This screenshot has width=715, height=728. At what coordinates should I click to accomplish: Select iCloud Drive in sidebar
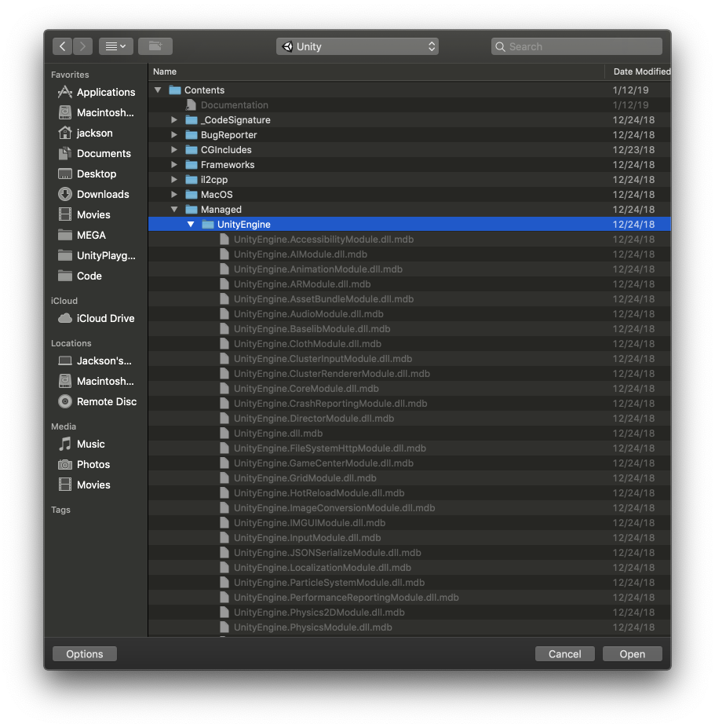point(97,318)
